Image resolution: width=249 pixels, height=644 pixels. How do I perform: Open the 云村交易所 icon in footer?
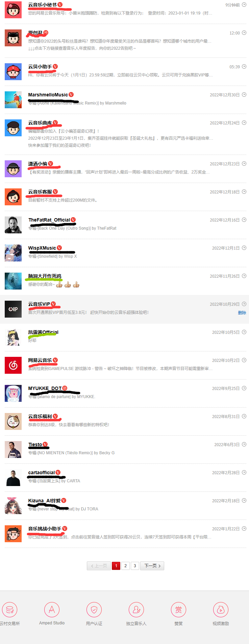9,610
